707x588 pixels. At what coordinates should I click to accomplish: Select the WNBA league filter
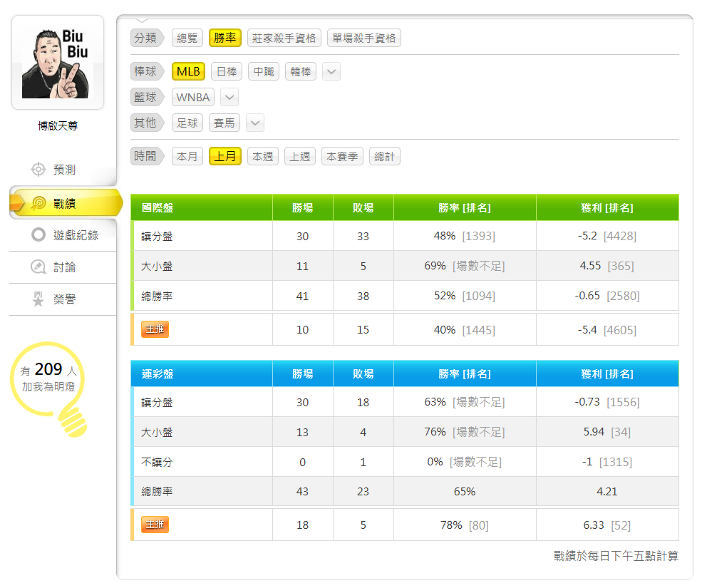193,97
